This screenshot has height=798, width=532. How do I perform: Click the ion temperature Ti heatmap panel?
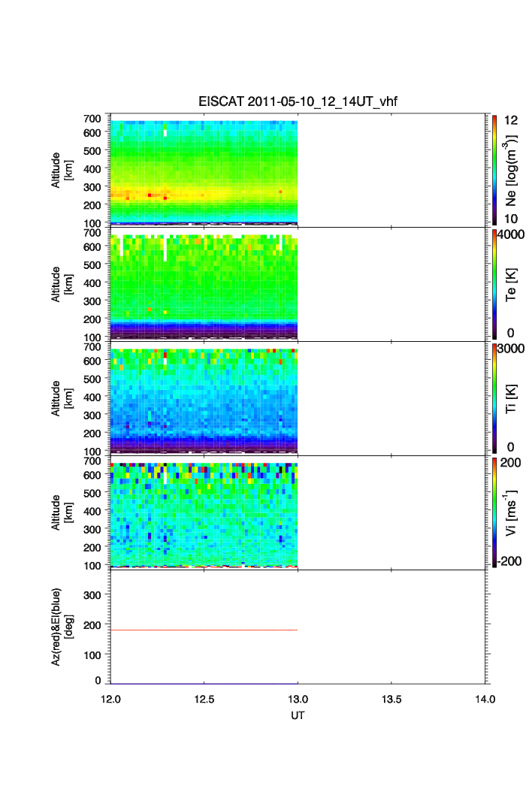click(204, 401)
